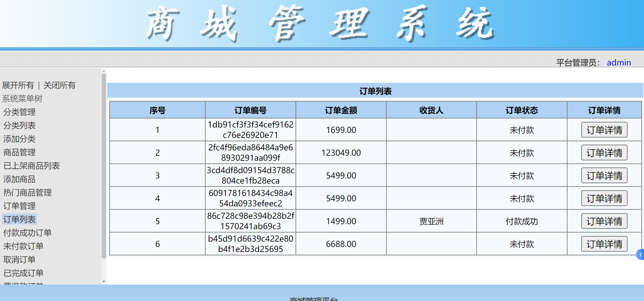Expand all menu items with 展开所有

[x=18, y=85]
